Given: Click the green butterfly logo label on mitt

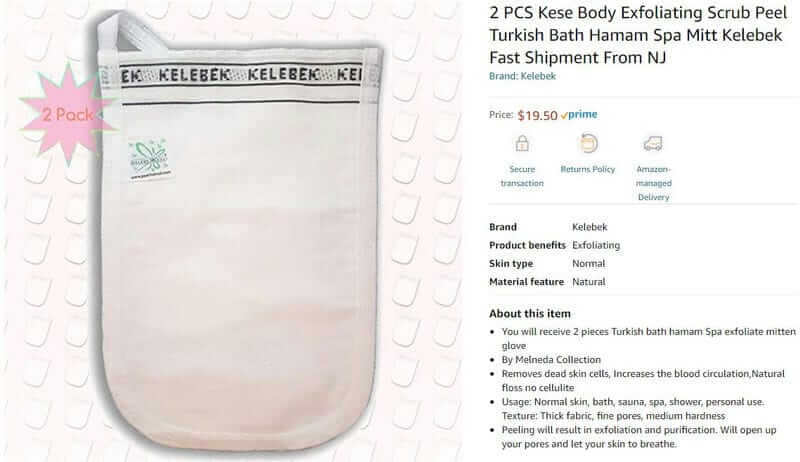Looking at the screenshot, I should [x=148, y=159].
